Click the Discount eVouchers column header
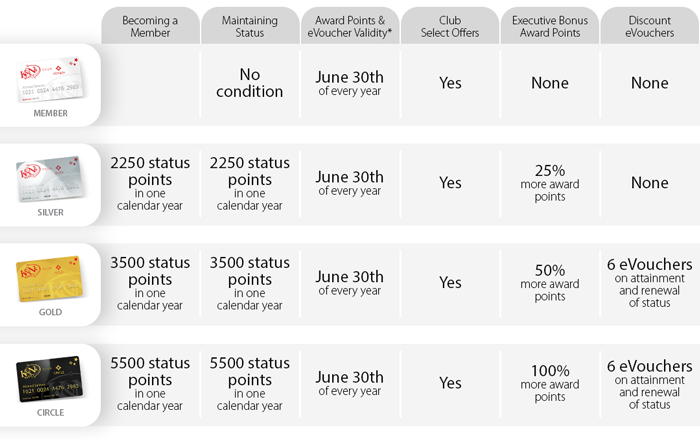This screenshot has height=440, width=700. pos(649,27)
